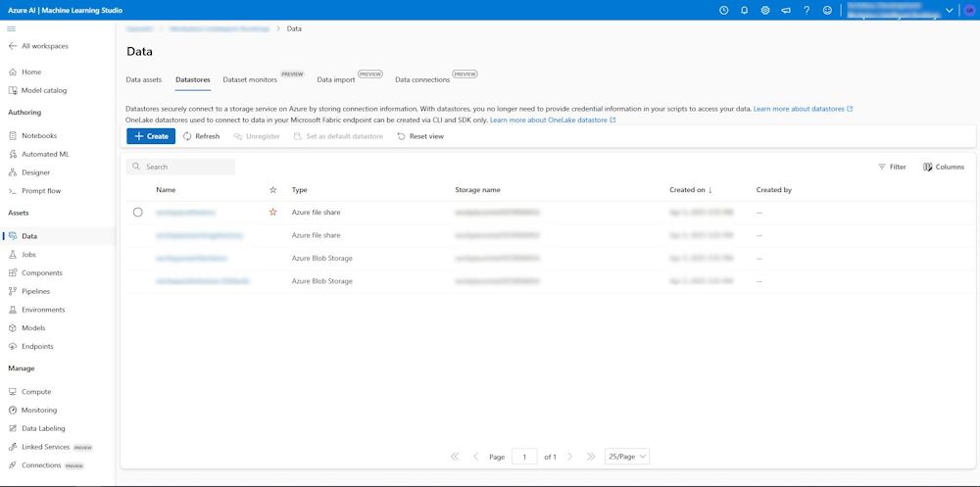Open Compute in sidebar

pos(30,392)
